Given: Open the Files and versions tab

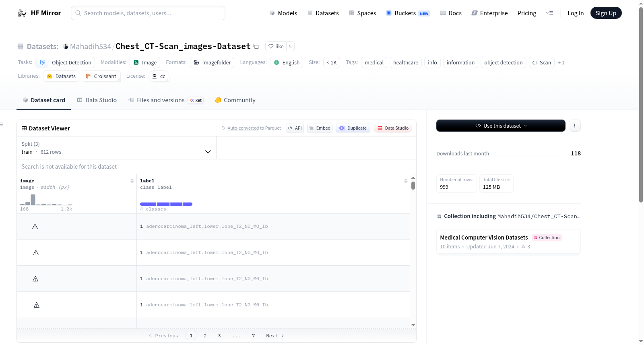Looking at the screenshot, I should click(x=166, y=100).
